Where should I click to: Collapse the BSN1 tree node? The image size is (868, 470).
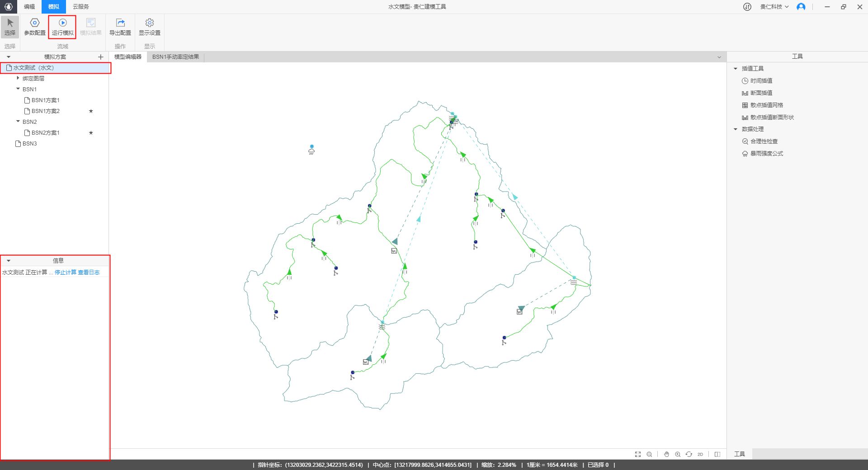(x=18, y=89)
